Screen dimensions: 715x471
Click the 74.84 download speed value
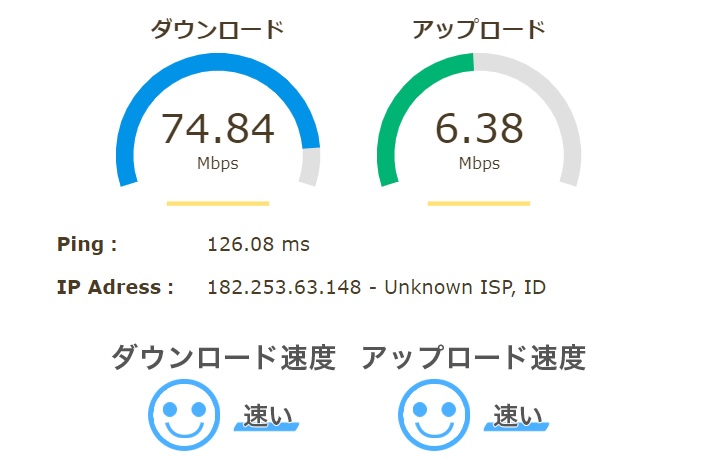tap(218, 129)
